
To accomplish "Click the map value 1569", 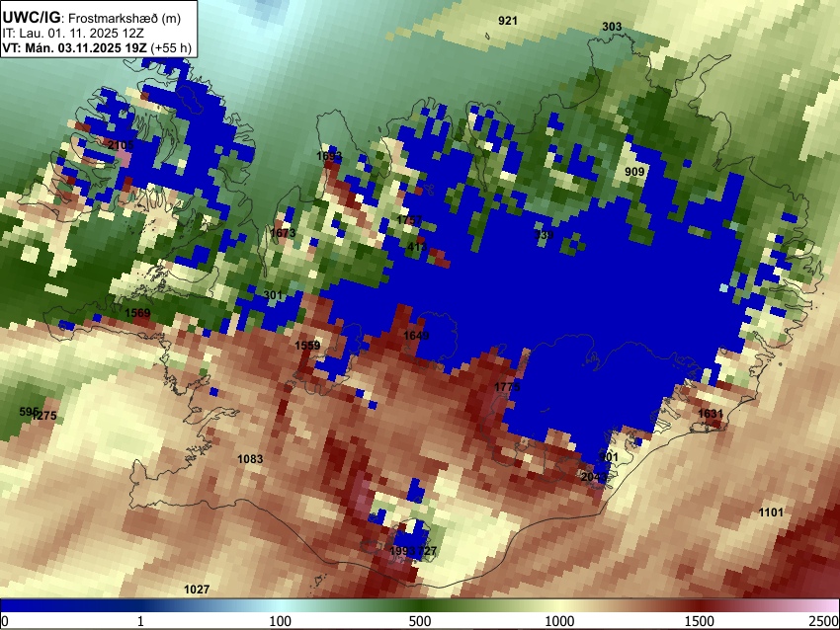I will (137, 313).
